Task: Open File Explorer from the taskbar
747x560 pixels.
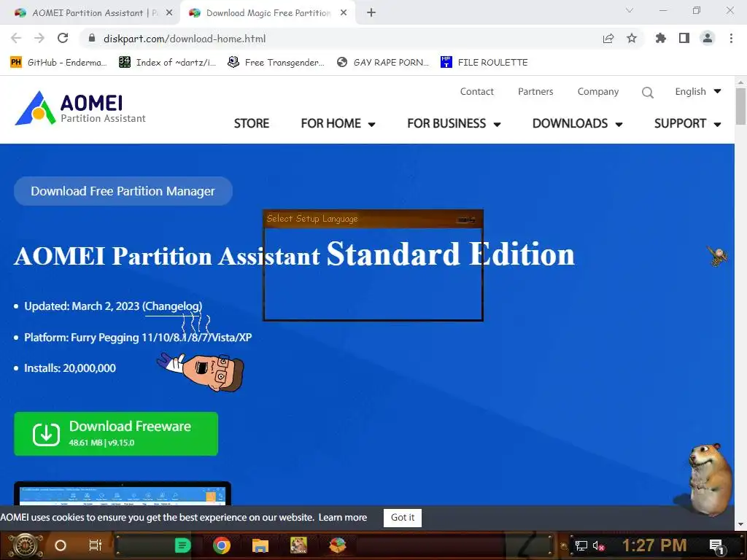Action: 260,545
